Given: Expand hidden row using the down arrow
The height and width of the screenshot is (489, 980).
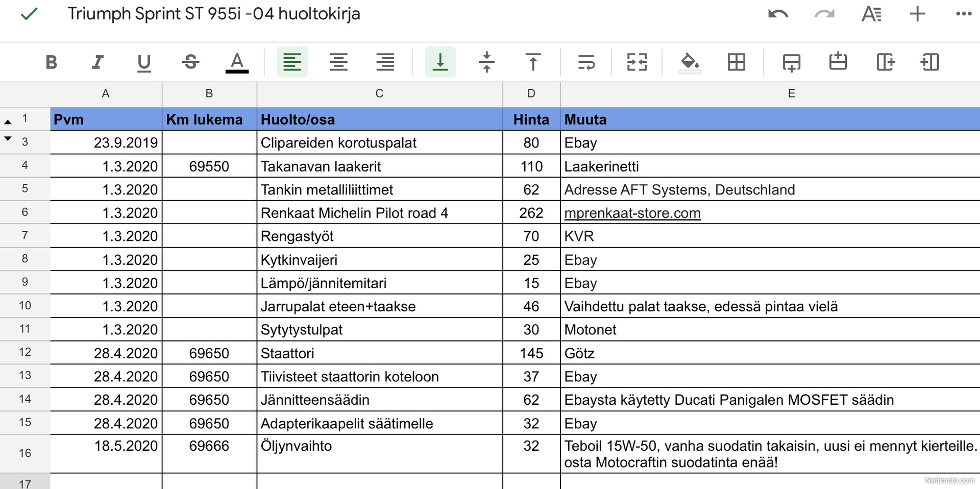Looking at the screenshot, I should click(x=8, y=138).
